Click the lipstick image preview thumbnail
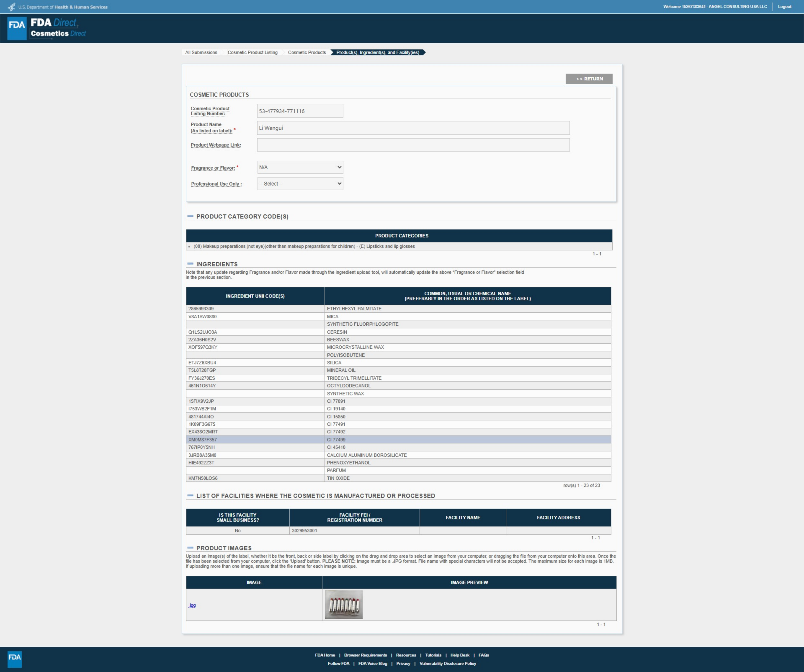This screenshot has height=672, width=804. [x=343, y=605]
